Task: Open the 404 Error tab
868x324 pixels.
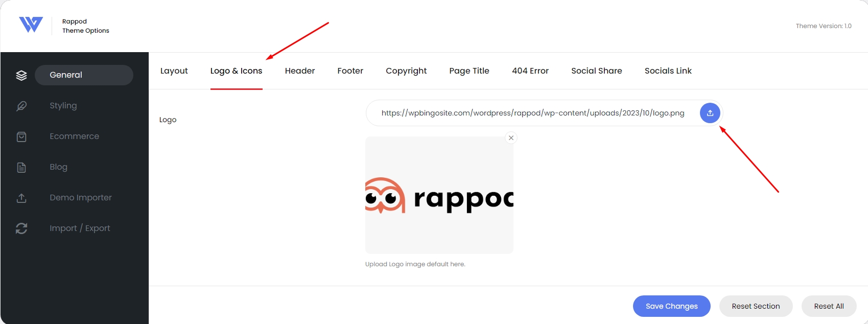Action: point(530,71)
